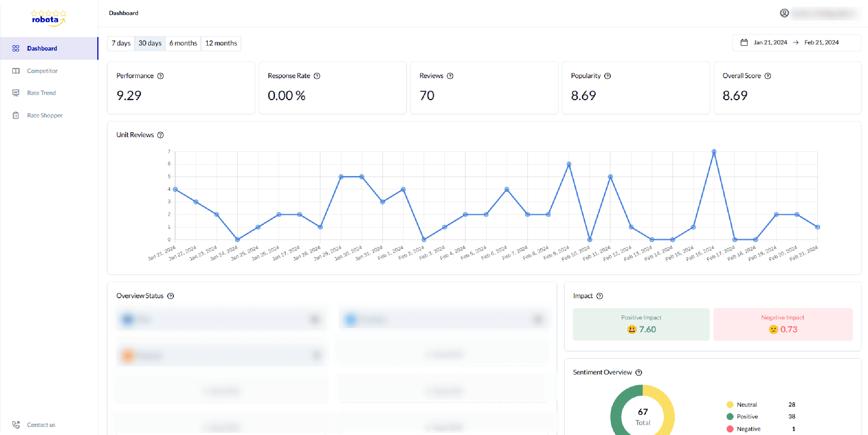Click the Feb 11, 2024 data point
This screenshot has height=435, width=868.
(610, 177)
